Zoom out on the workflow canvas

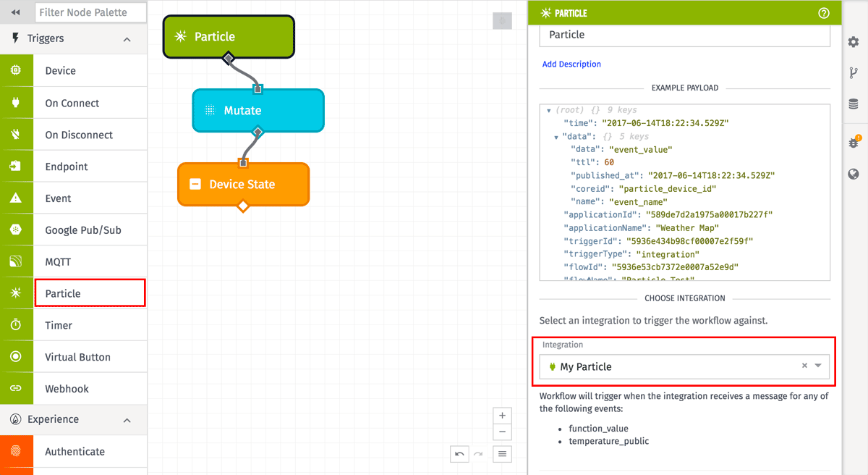click(x=502, y=432)
